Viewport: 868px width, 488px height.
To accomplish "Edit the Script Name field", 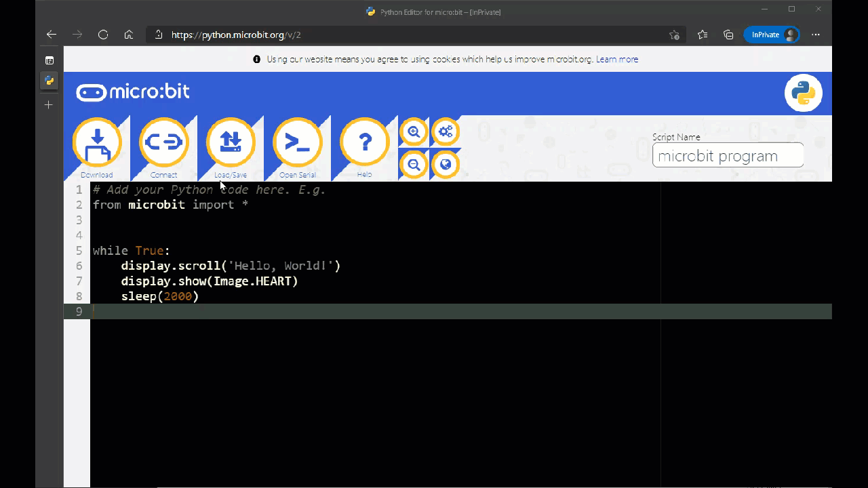I will click(x=727, y=156).
